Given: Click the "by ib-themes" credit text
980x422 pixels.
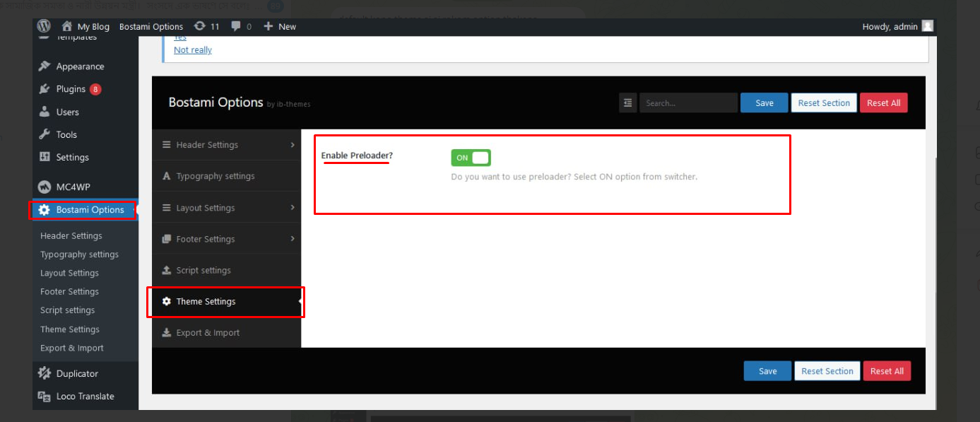Looking at the screenshot, I should [289, 105].
